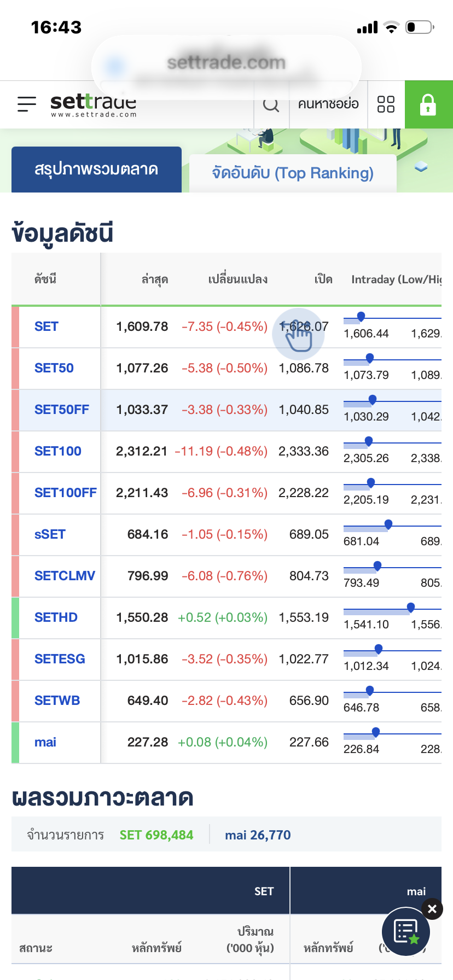Image resolution: width=453 pixels, height=980 pixels.
Task: Select the สรุปภาพรวมตลาด tab
Action: pos(96,169)
